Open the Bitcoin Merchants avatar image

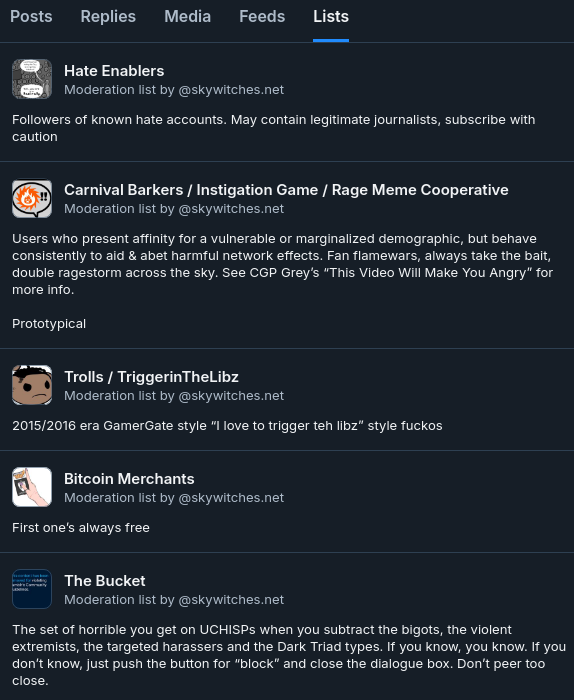(32, 487)
